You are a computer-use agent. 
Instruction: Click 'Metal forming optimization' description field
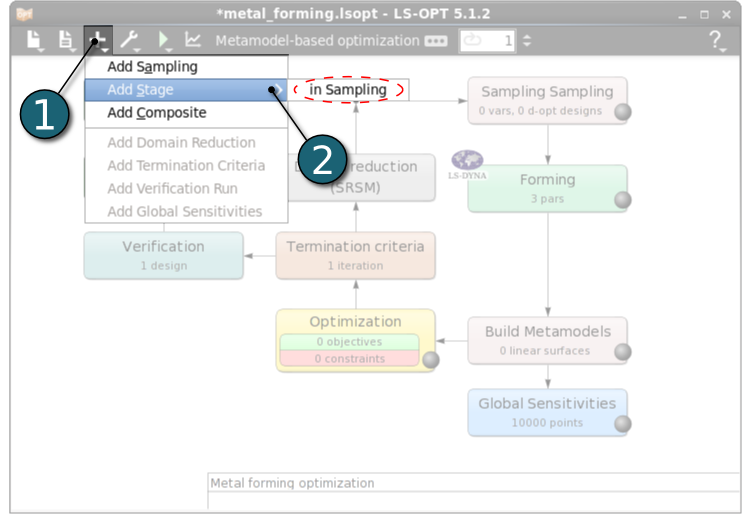coord(475,483)
